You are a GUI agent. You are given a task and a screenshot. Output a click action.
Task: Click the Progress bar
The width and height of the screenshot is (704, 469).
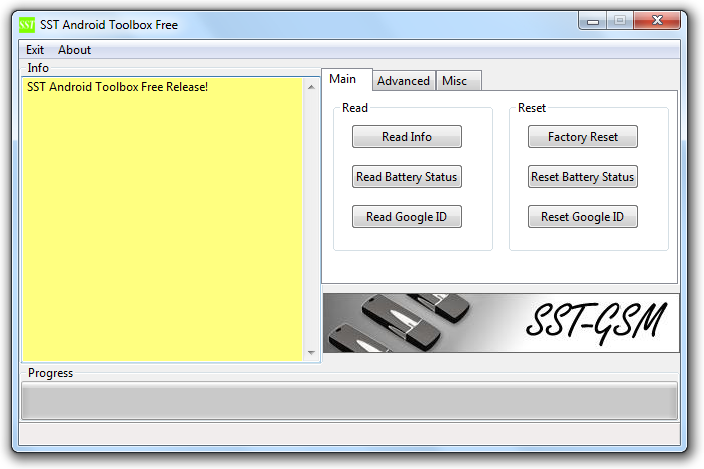coord(349,401)
